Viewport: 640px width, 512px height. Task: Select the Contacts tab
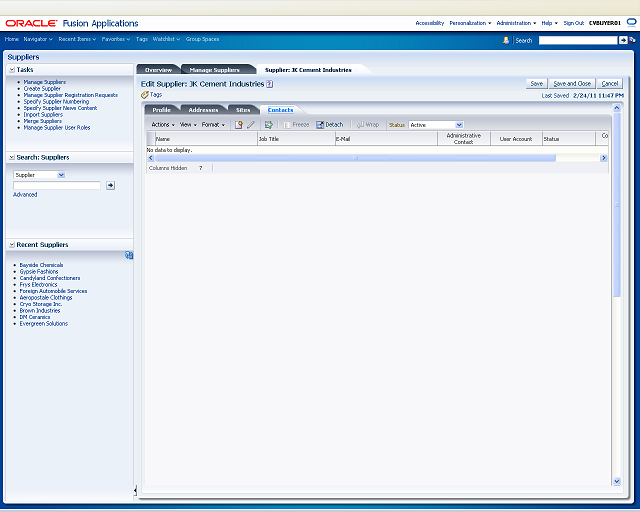click(x=280, y=110)
